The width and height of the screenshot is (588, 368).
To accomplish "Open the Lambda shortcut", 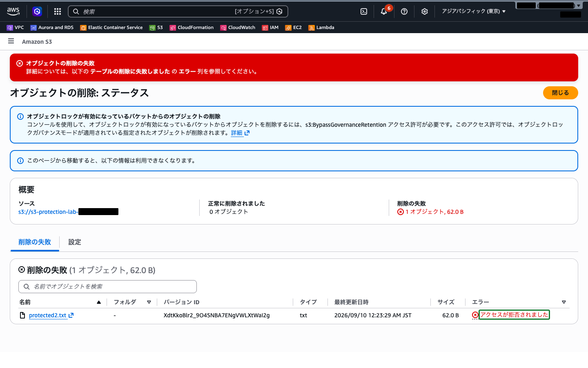I will coord(321,27).
